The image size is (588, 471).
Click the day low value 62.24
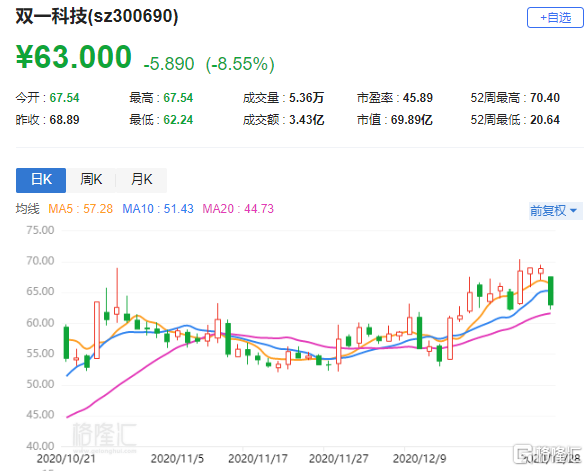click(x=178, y=120)
